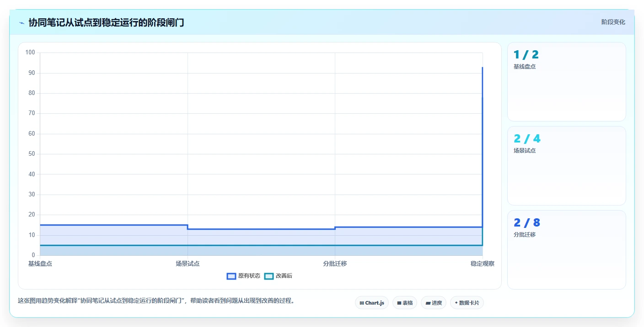Screen dimensions: 644x327
Task: Select the 进度 tag
Action: pyautogui.click(x=434, y=303)
